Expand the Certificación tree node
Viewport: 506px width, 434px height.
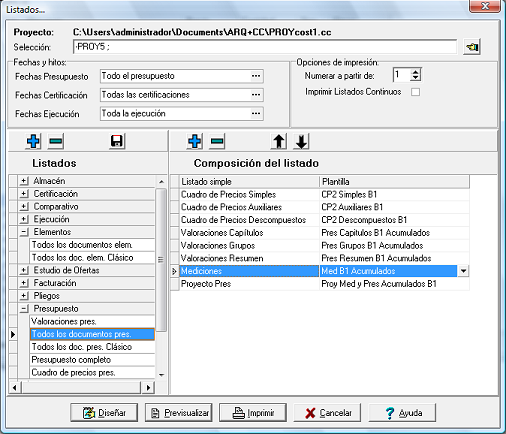(x=24, y=194)
